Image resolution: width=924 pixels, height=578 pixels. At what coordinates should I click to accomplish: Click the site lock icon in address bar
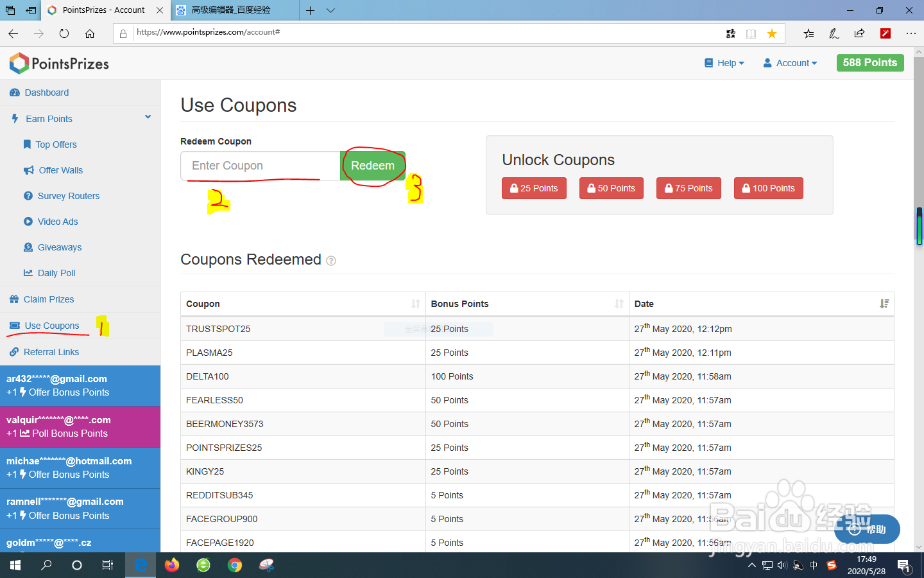[x=123, y=33]
